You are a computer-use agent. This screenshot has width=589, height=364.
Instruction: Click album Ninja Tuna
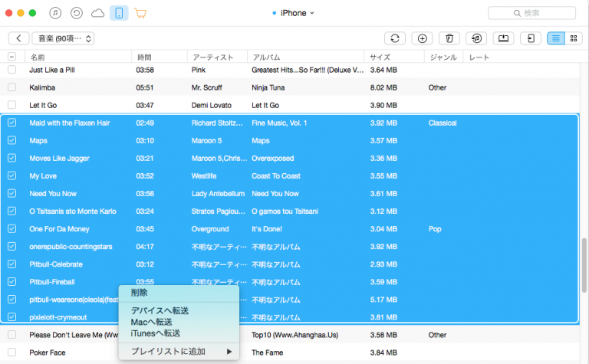[x=268, y=87]
